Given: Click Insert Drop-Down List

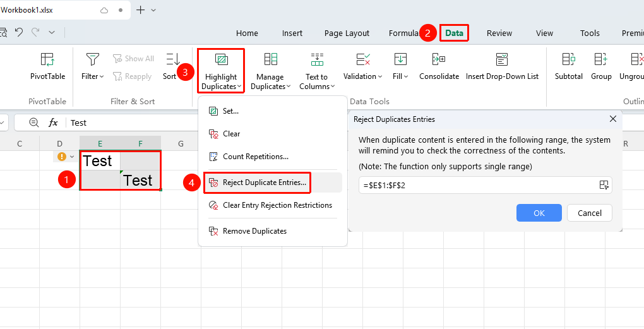Looking at the screenshot, I should [x=502, y=66].
